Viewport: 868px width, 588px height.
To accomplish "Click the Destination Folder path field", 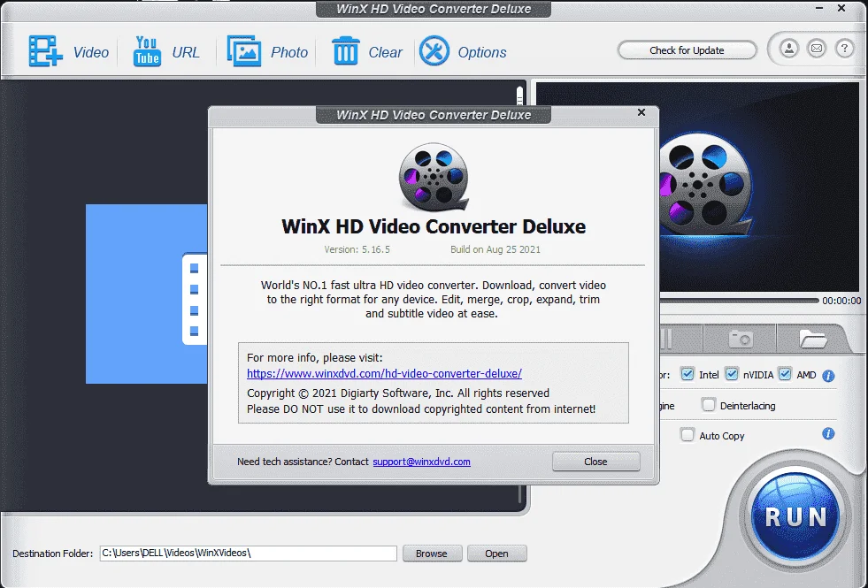I will (x=248, y=554).
